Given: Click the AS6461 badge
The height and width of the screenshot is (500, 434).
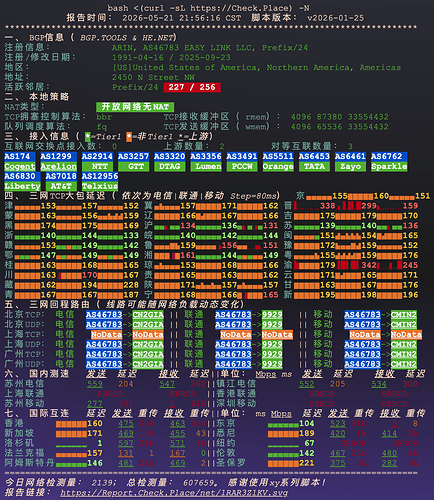Looking at the screenshot, I should (350, 156).
